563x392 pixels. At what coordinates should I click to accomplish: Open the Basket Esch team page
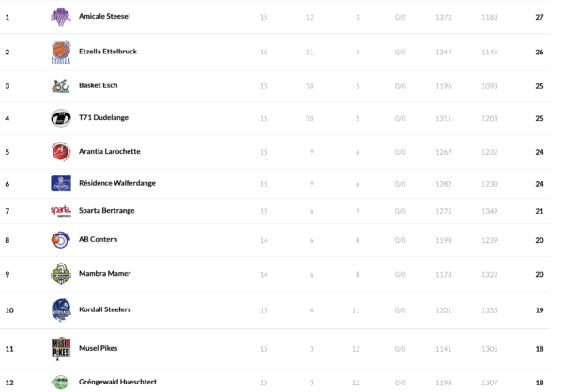[99, 86]
